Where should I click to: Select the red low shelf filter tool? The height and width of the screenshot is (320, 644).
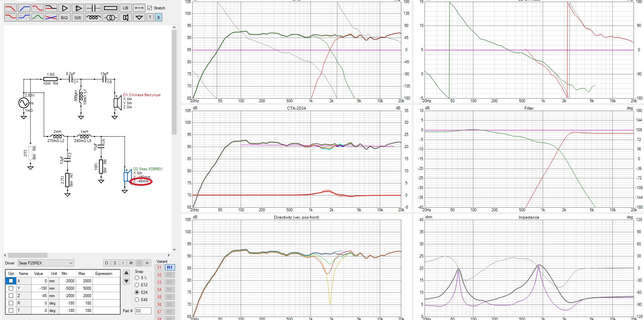[x=10, y=17]
